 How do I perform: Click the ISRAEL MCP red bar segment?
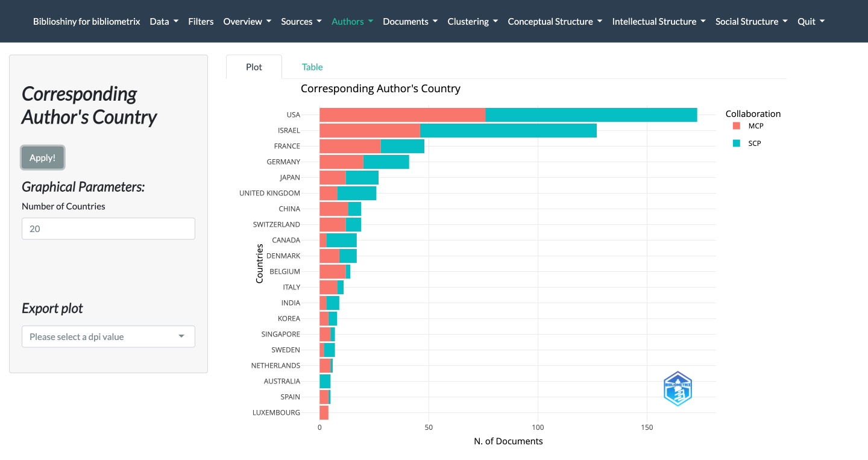point(370,130)
